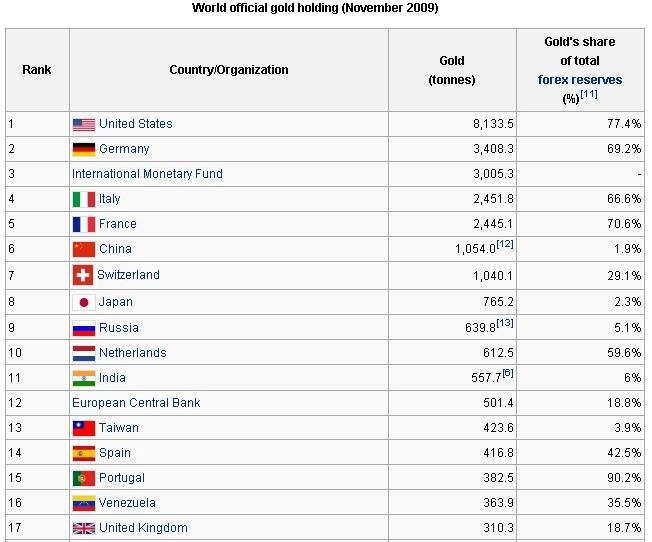Viewport: 652px width, 542px height.
Task: Select the 3,408.3 gold tonnes cell
Action: 452,149
